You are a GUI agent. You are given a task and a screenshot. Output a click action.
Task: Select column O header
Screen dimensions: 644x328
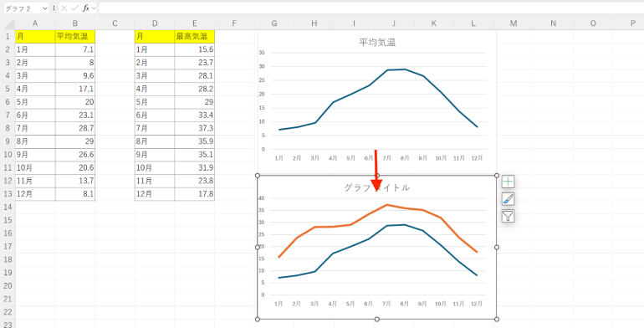pos(593,23)
